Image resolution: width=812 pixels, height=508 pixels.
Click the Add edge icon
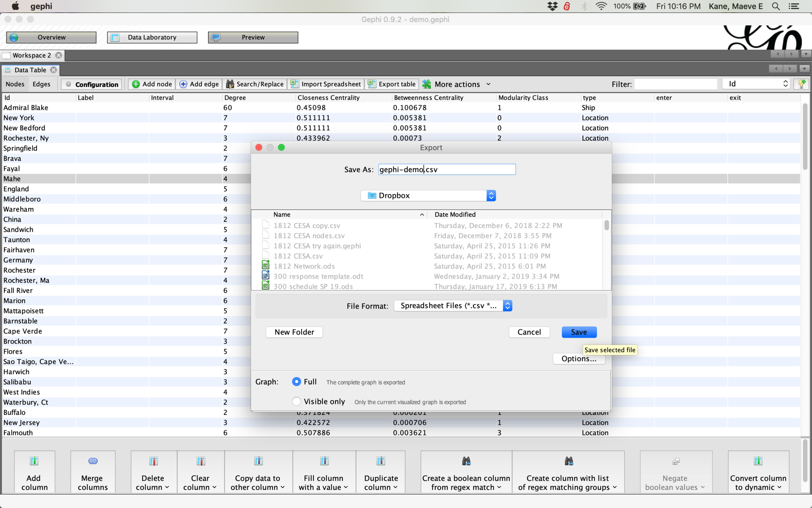click(183, 84)
